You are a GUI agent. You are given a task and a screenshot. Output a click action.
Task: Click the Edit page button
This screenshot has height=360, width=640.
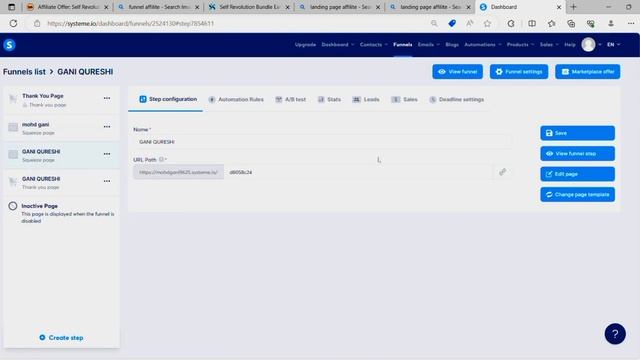(577, 174)
